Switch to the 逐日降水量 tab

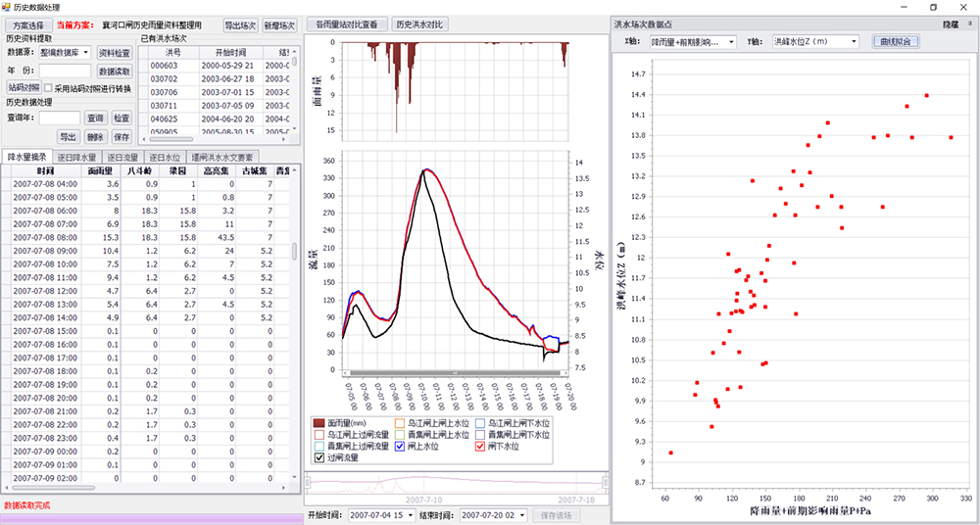tap(73, 157)
